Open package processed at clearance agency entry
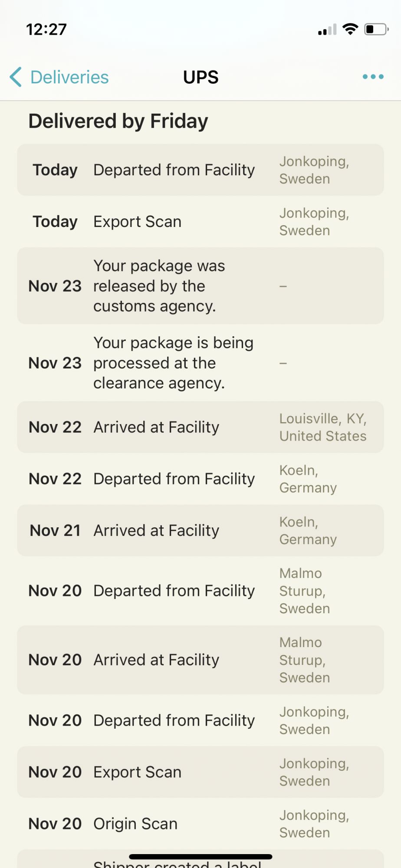Viewport: 401px width, 868px height. tap(200, 362)
